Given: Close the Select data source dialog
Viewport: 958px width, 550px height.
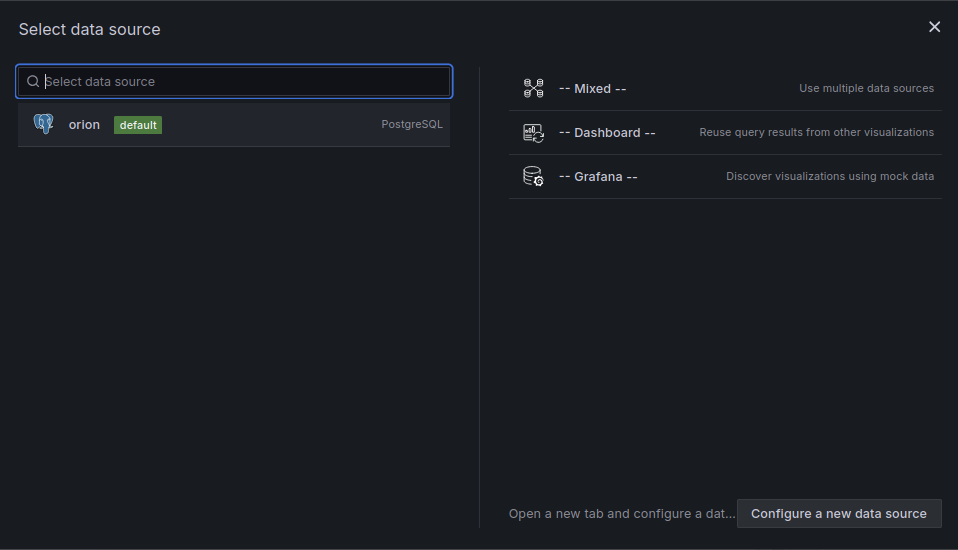Looking at the screenshot, I should click(x=934, y=27).
